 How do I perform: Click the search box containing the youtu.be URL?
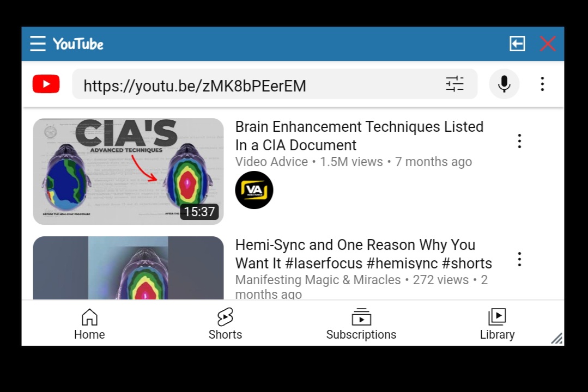pyautogui.click(x=275, y=84)
